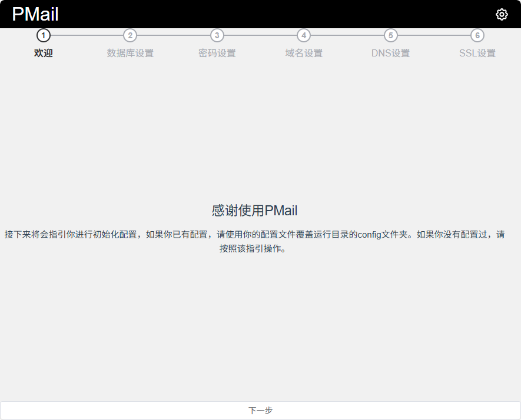
Task: Click the step 2 circle icon
Action: point(130,35)
